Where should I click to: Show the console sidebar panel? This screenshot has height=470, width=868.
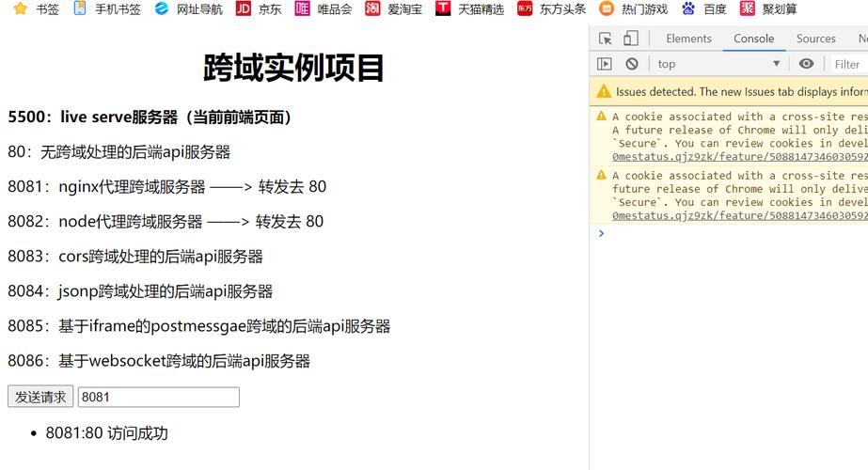tap(605, 64)
